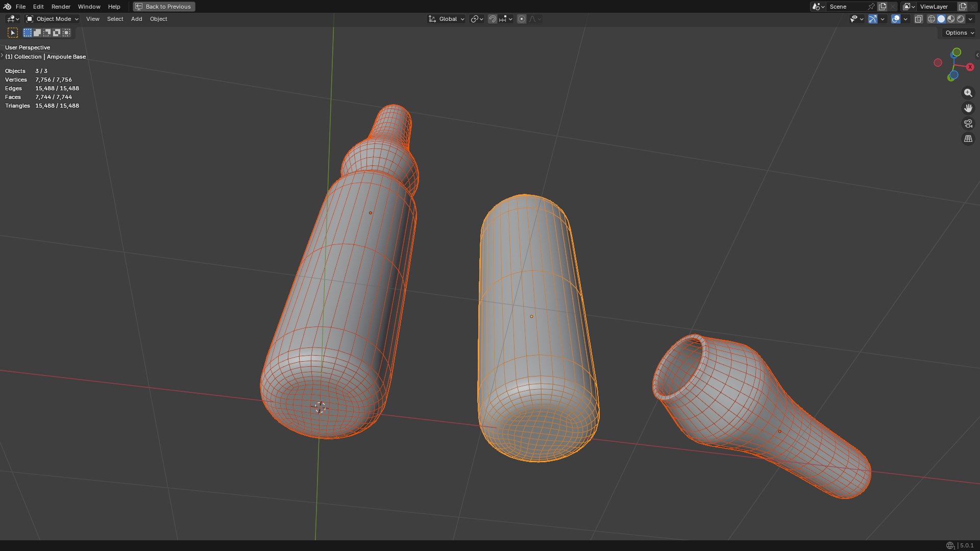Image resolution: width=980 pixels, height=551 pixels.
Task: Open the viewport Add menu
Action: click(x=136, y=19)
